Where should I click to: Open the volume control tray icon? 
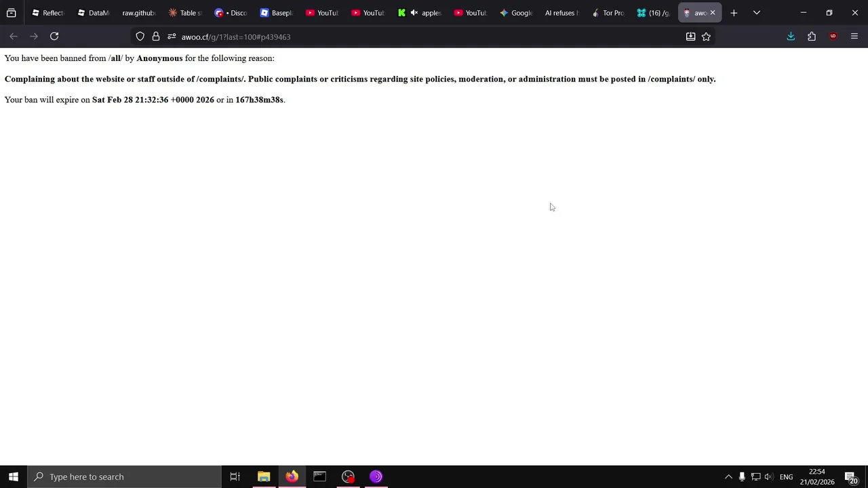[768, 476]
